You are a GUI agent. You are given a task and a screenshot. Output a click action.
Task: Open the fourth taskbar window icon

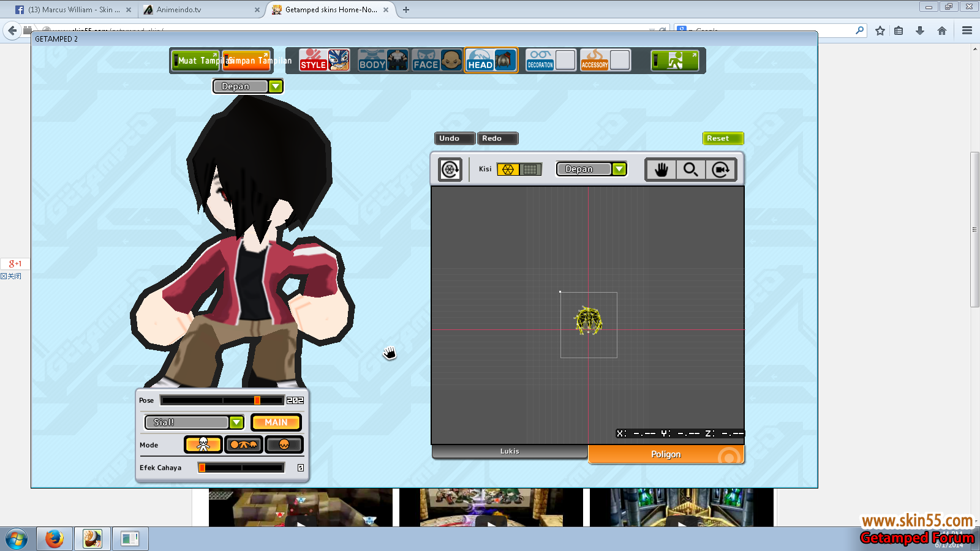130,539
